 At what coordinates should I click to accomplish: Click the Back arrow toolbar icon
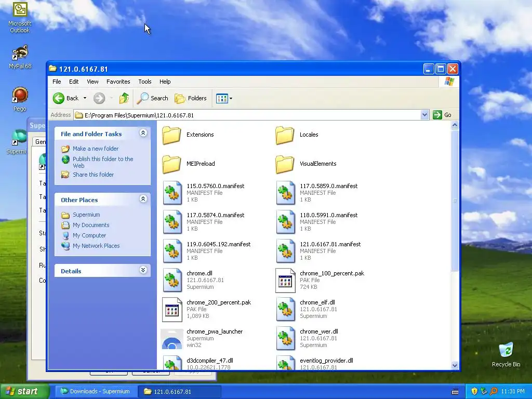(x=58, y=98)
